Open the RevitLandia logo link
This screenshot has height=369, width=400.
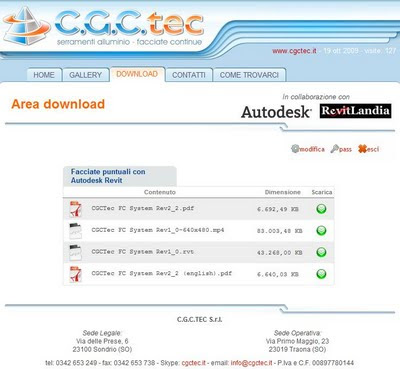click(355, 111)
